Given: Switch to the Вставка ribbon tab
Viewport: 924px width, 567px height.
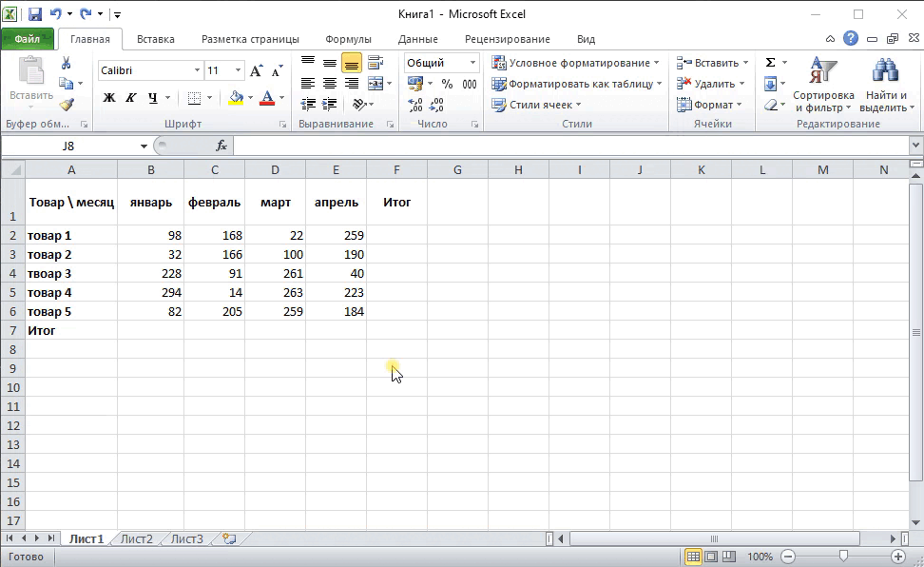Looking at the screenshot, I should click(156, 39).
